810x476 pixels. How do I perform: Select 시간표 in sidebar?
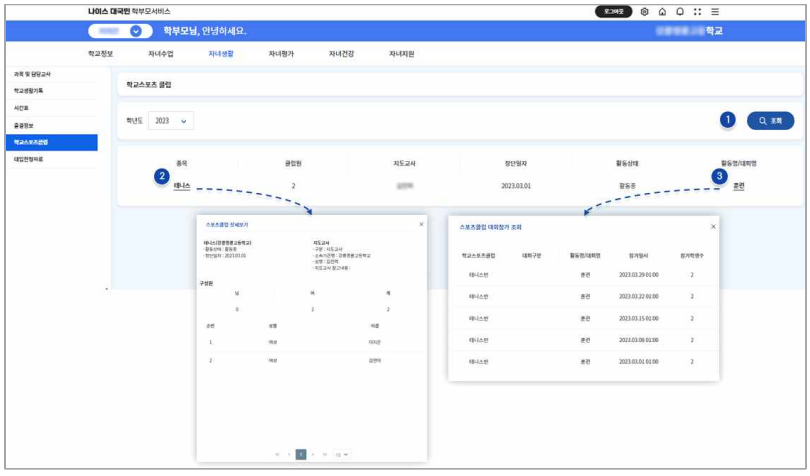click(51, 108)
